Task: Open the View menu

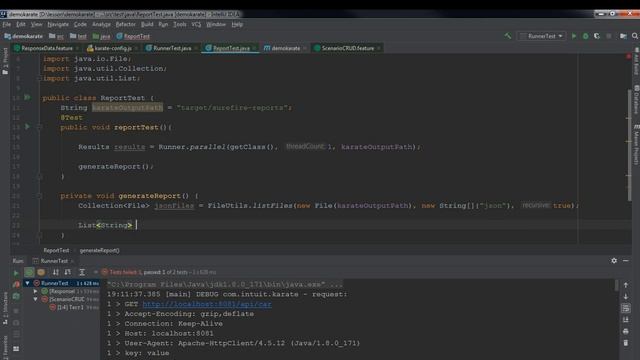Action: click(36, 24)
